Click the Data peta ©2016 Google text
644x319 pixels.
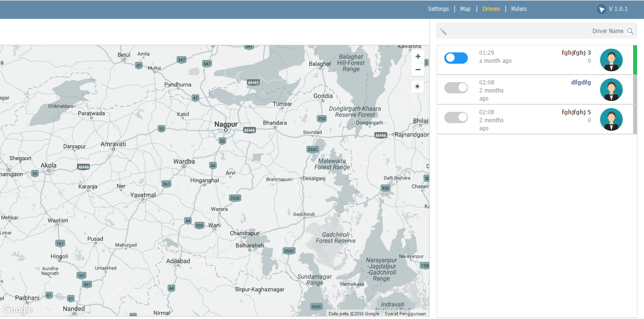click(354, 313)
